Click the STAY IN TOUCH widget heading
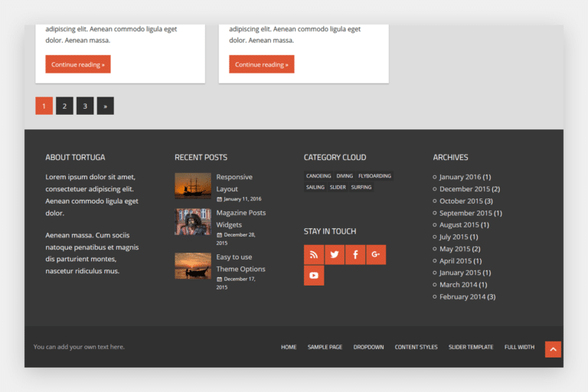 [330, 231]
